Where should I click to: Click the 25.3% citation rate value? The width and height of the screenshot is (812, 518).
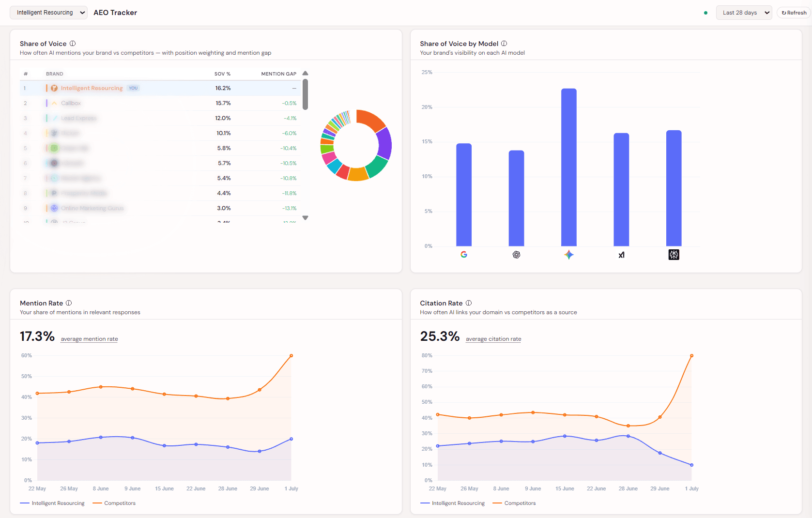(x=440, y=336)
